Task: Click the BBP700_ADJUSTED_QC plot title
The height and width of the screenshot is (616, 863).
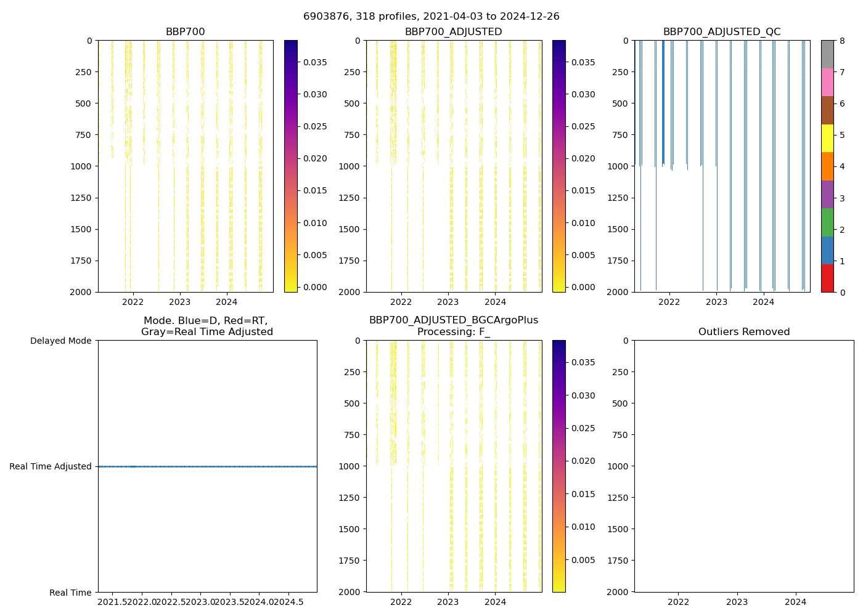Action: (721, 32)
